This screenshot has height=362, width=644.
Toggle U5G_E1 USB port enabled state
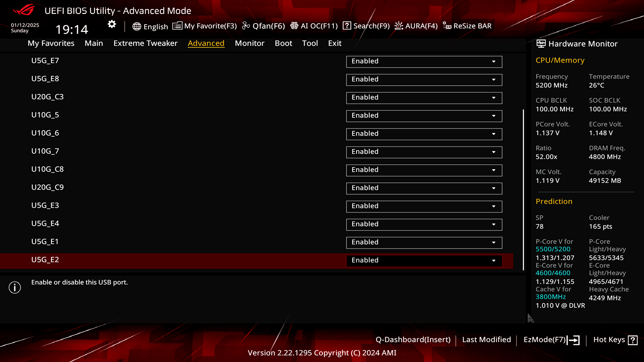tap(424, 242)
